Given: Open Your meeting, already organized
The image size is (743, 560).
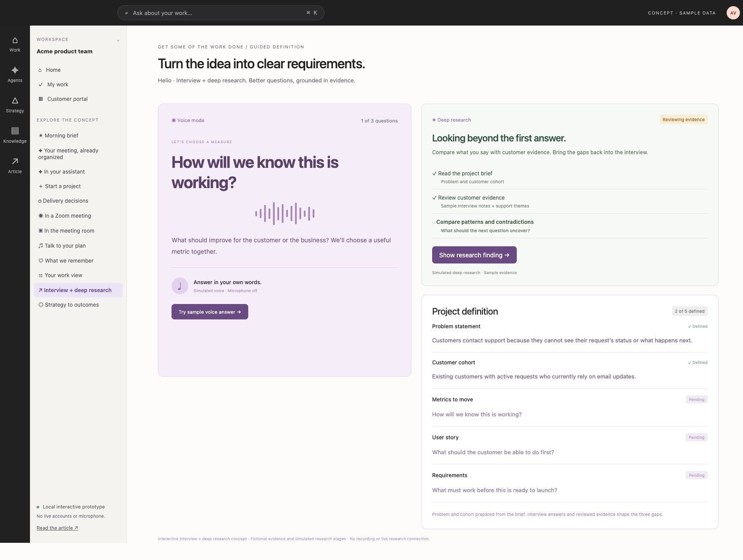Looking at the screenshot, I should [x=78, y=154].
